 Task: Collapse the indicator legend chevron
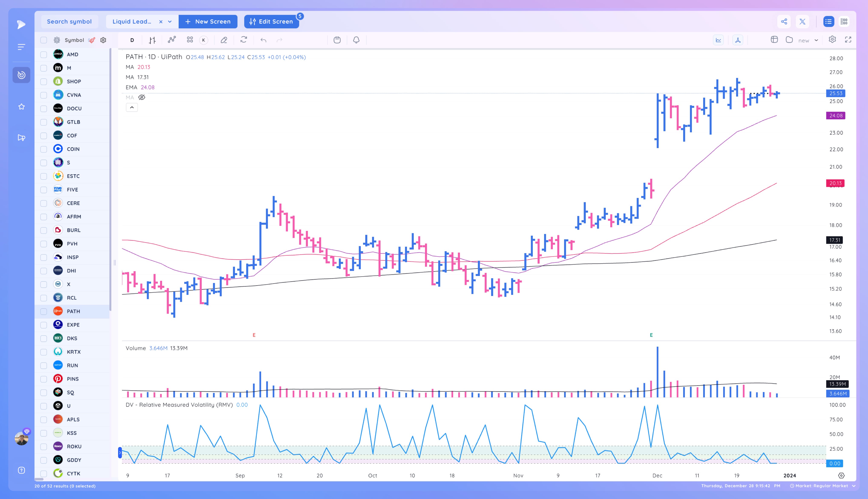[x=132, y=107]
